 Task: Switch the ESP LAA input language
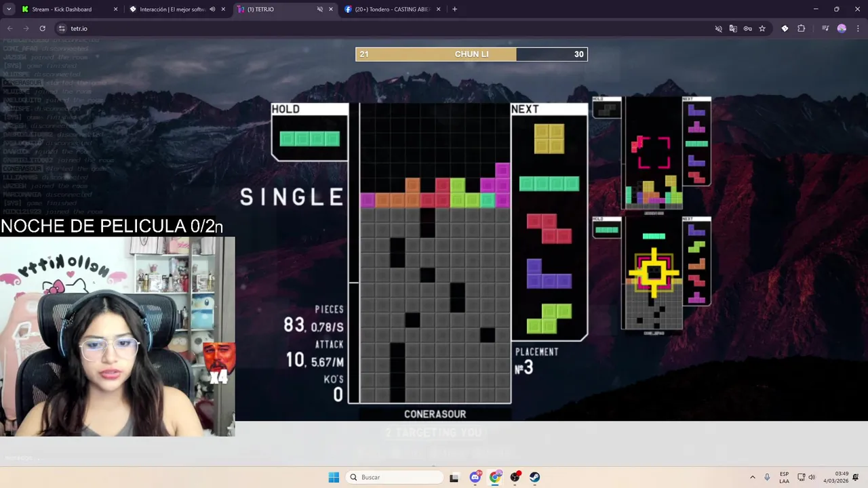[784, 477]
